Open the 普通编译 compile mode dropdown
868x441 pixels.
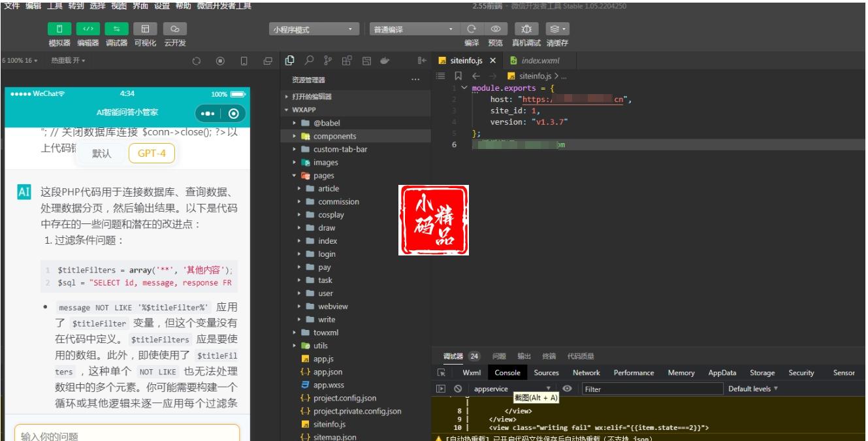click(414, 29)
